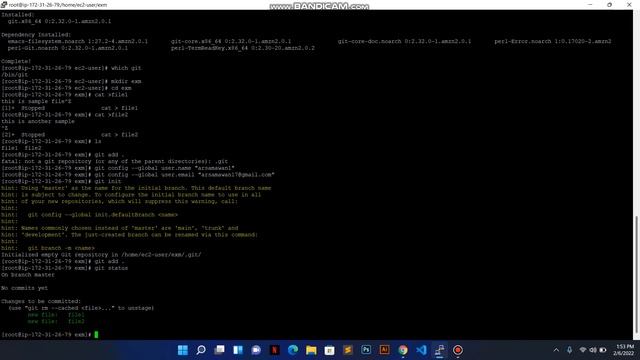Viewport: 640px width, 360px height.
Task: Click 'fatal: not a git repository' line
Action: point(114,161)
